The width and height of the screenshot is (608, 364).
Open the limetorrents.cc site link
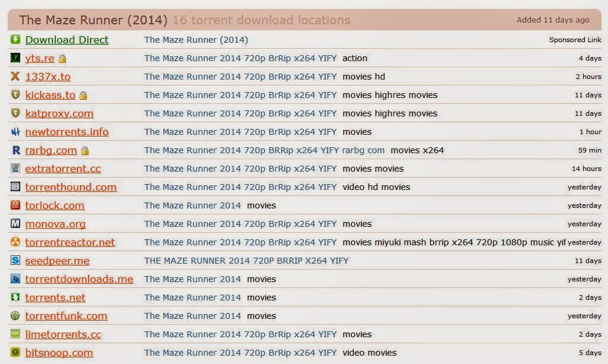(63, 334)
